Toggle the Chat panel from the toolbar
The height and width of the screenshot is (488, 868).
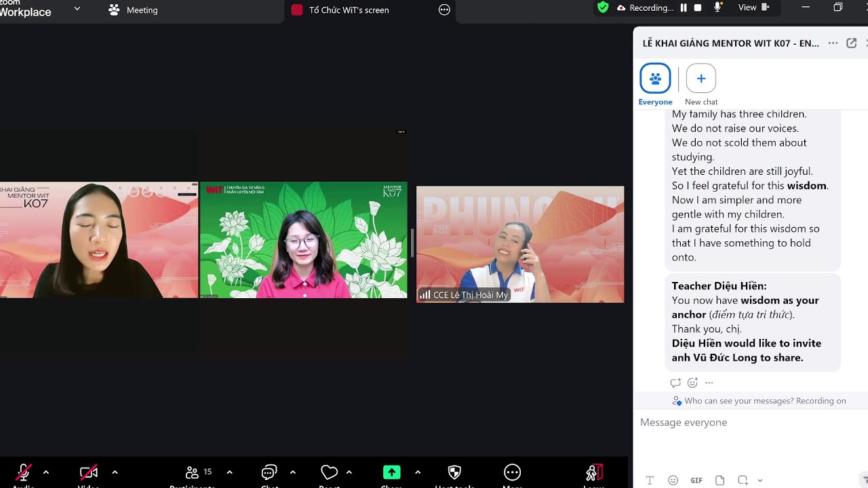click(x=269, y=473)
